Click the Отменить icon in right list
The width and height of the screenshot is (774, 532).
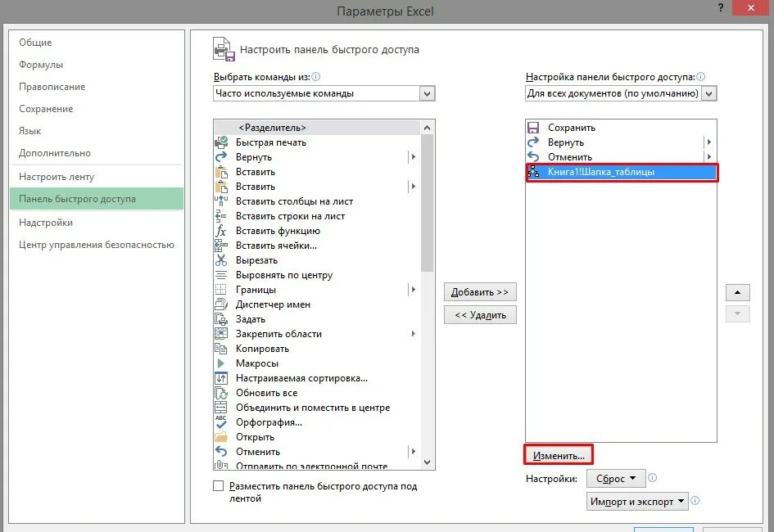pos(533,157)
